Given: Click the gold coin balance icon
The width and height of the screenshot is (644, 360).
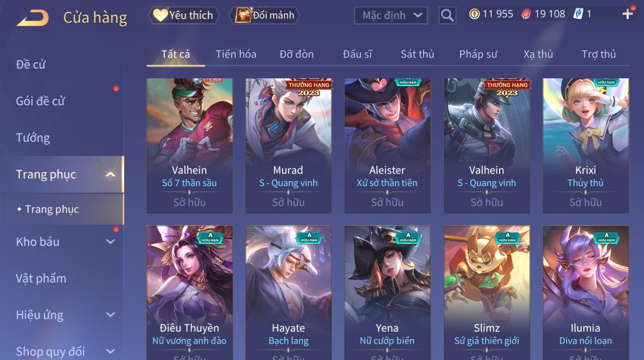Looking at the screenshot, I should pos(474,14).
